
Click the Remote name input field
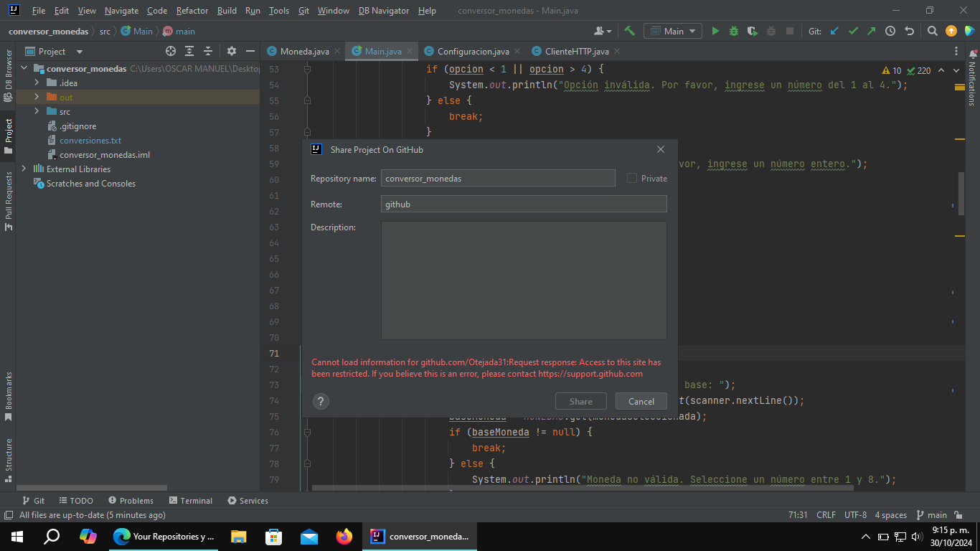(x=524, y=204)
